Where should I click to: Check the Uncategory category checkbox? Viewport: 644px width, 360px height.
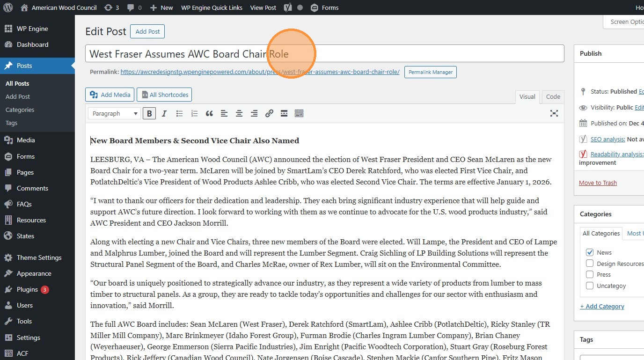(590, 286)
